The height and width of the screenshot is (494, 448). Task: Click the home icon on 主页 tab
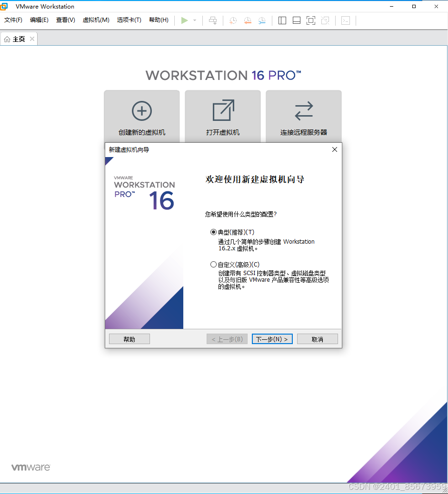tap(7, 39)
